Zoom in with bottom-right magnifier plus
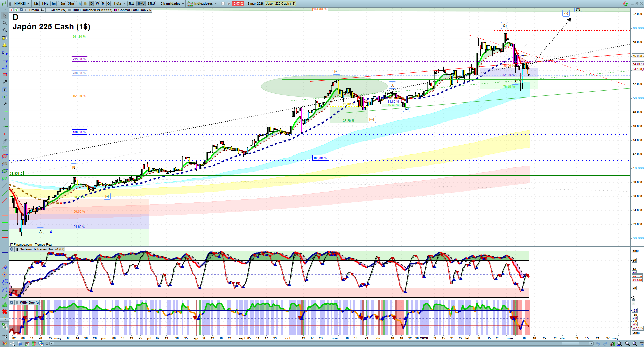The image size is (644, 347). pos(635,344)
